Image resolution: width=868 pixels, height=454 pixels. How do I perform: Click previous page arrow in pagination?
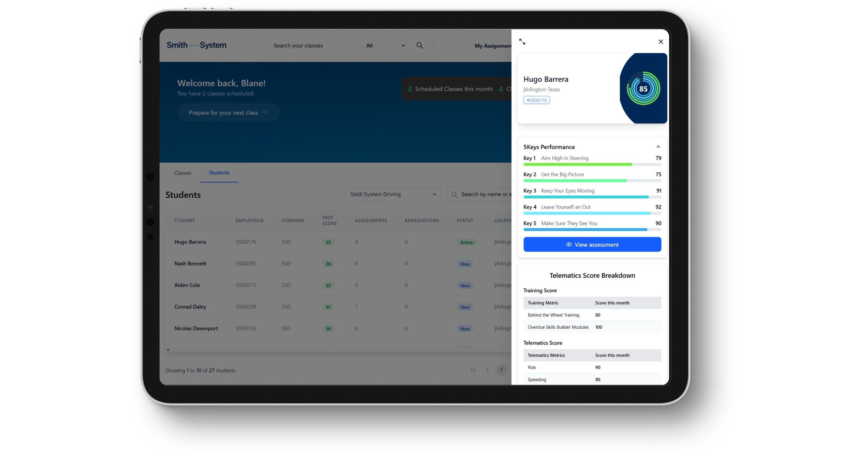coord(487,370)
